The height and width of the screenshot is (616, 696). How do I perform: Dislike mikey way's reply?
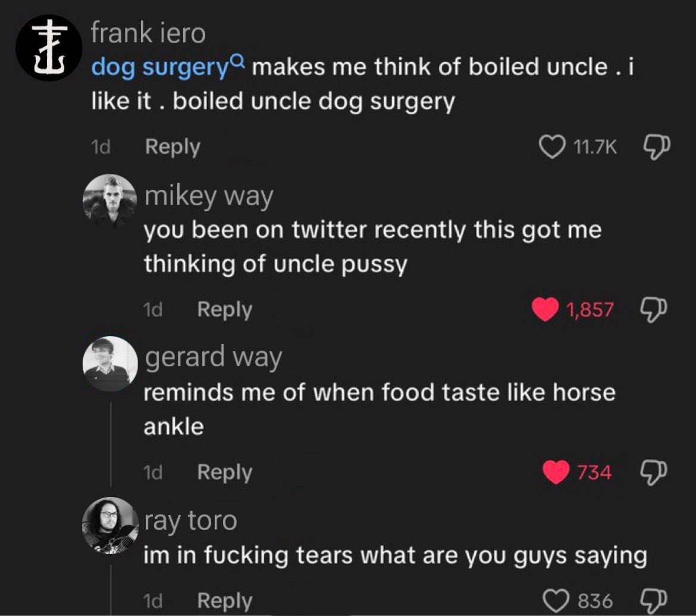653,310
